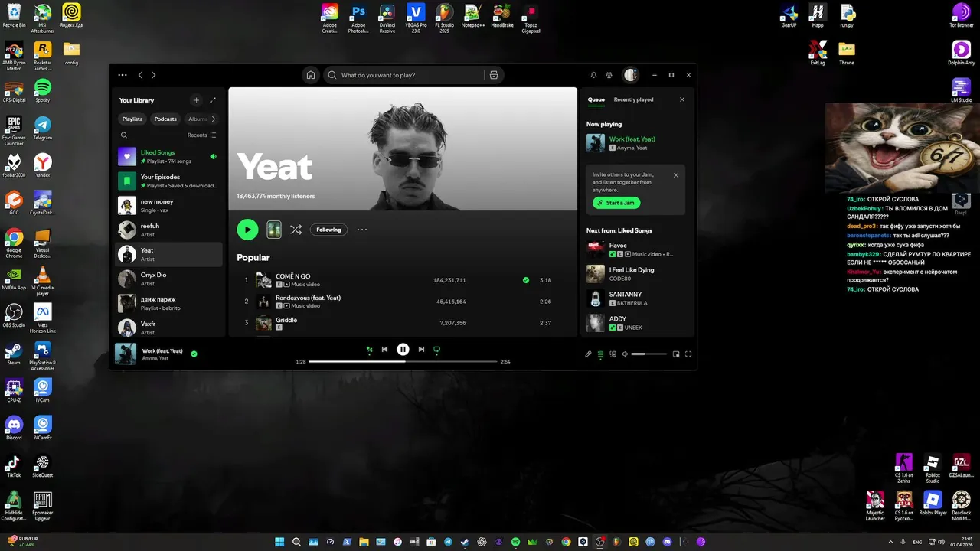Image resolution: width=980 pixels, height=551 pixels.
Task: Select the Griddlë track row
Action: (x=402, y=323)
